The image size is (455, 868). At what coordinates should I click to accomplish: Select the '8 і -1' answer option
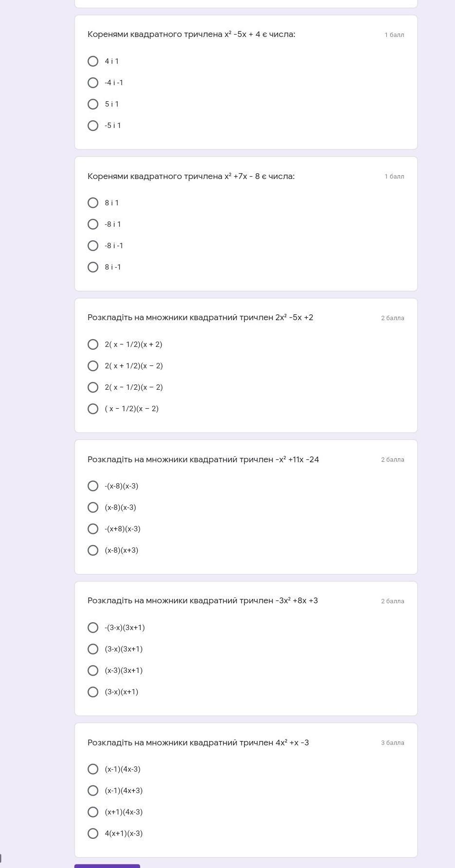coord(93,267)
